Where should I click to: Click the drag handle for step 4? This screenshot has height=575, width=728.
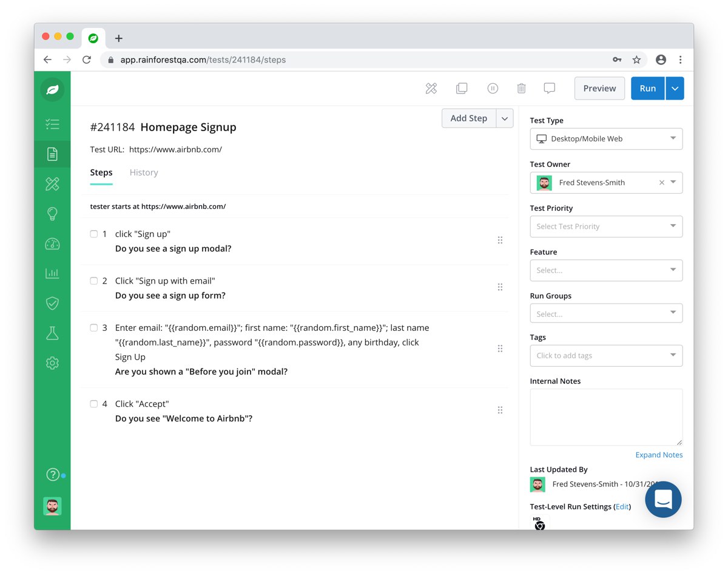pos(500,410)
